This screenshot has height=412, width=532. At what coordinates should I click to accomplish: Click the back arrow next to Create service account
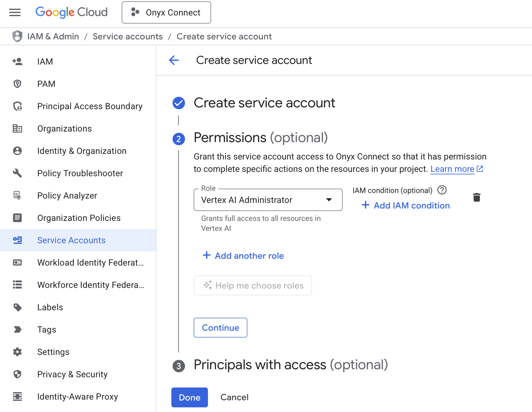174,60
